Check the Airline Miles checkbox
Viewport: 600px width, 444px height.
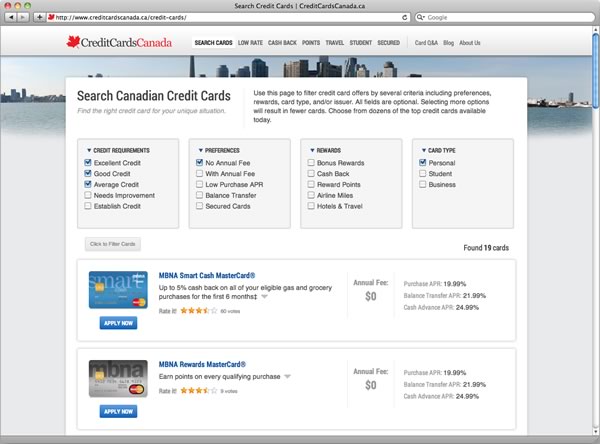click(311, 195)
